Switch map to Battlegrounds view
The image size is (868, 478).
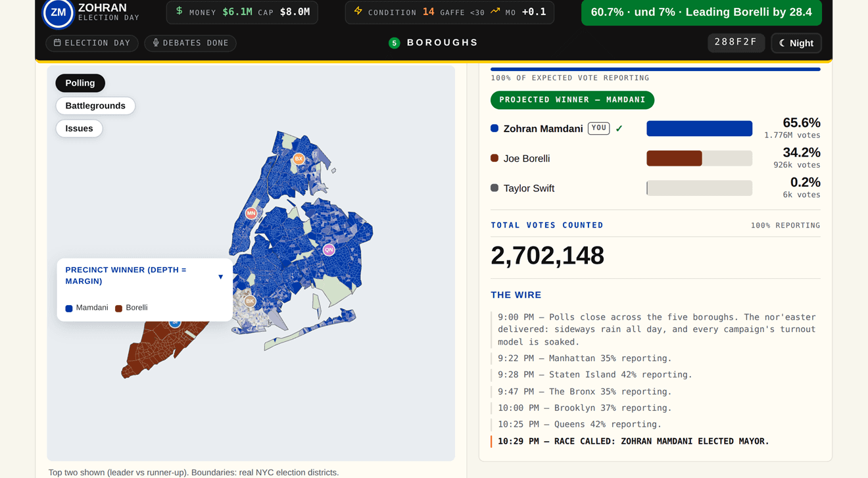pyautogui.click(x=95, y=106)
